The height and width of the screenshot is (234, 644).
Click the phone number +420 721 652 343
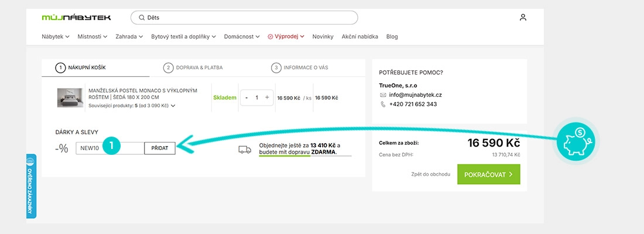(413, 104)
